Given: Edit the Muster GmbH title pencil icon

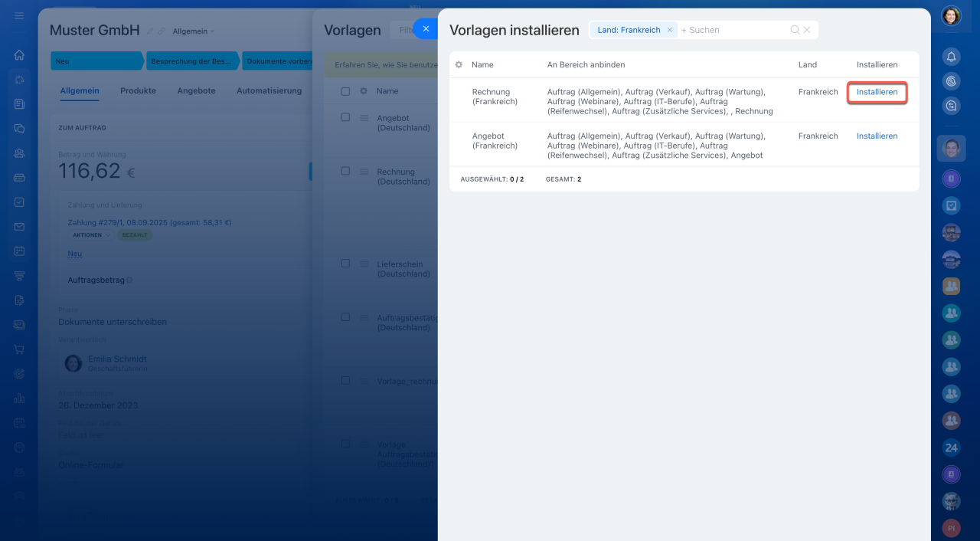Looking at the screenshot, I should (x=151, y=31).
